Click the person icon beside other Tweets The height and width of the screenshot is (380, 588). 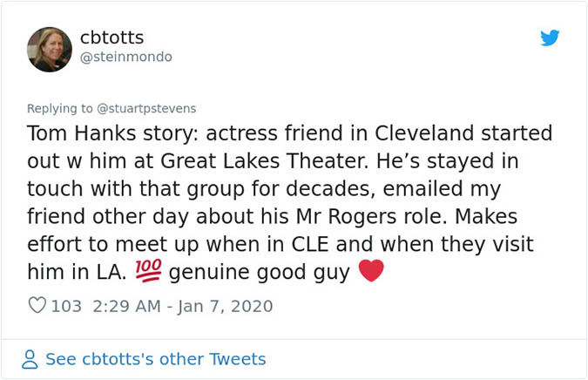click(30, 359)
